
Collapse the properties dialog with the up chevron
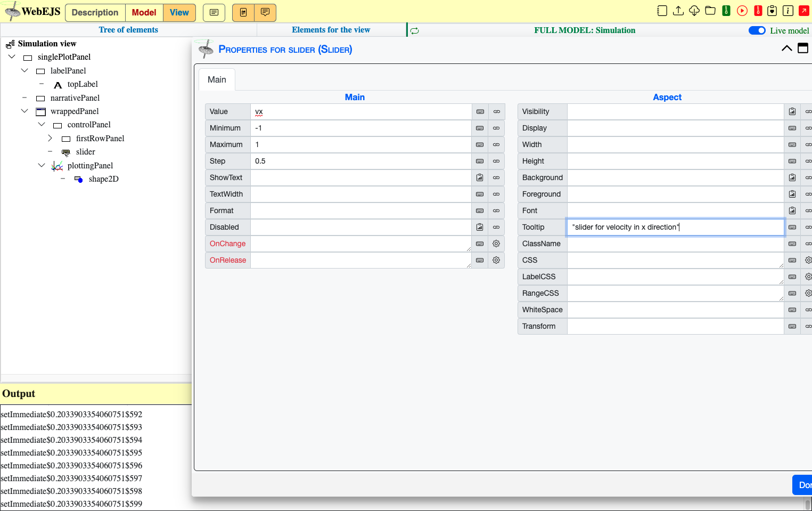coord(786,48)
